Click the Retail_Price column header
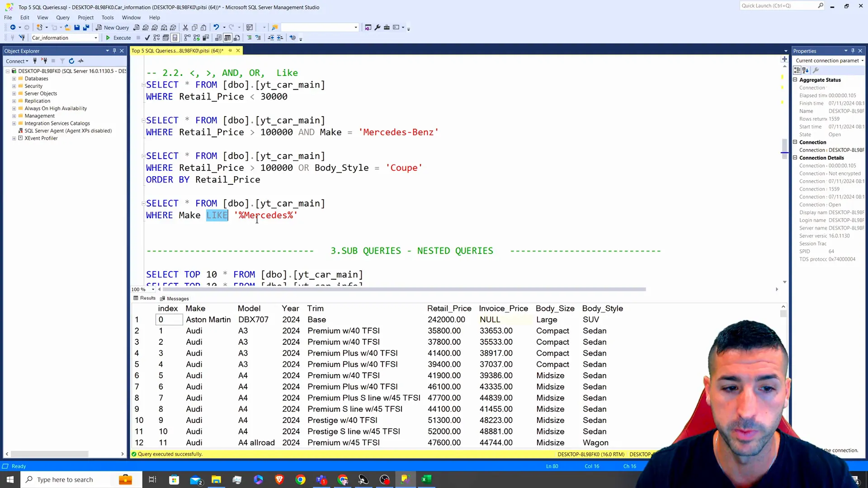 pos(449,309)
